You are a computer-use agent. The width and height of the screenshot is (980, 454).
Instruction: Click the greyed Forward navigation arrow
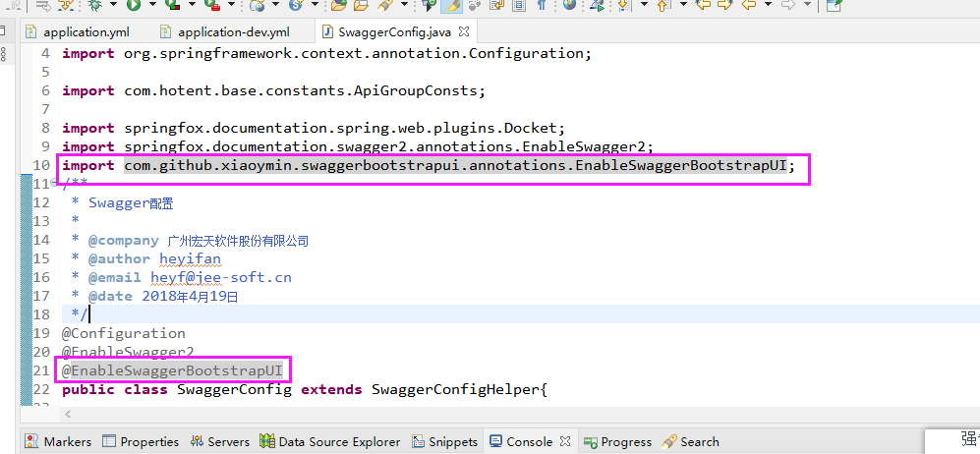(787, 5)
